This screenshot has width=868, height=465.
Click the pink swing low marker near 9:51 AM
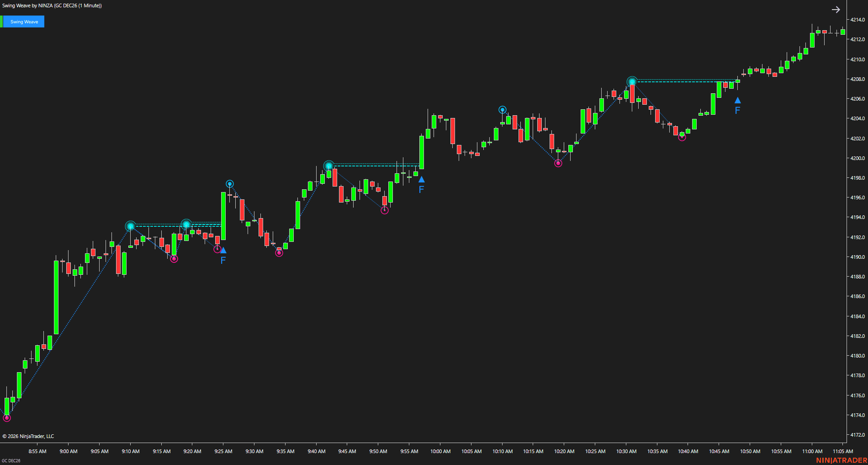(385, 210)
